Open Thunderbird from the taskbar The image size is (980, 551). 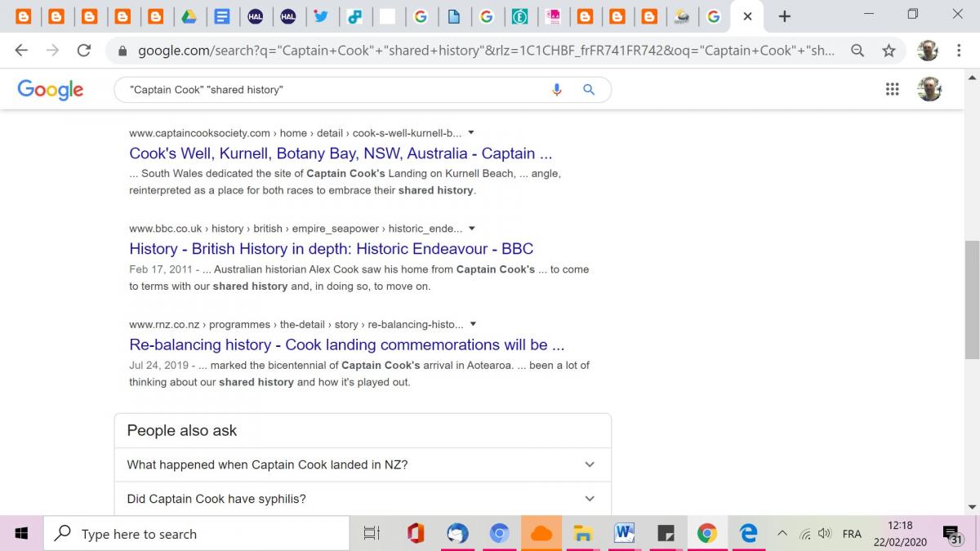457,534
